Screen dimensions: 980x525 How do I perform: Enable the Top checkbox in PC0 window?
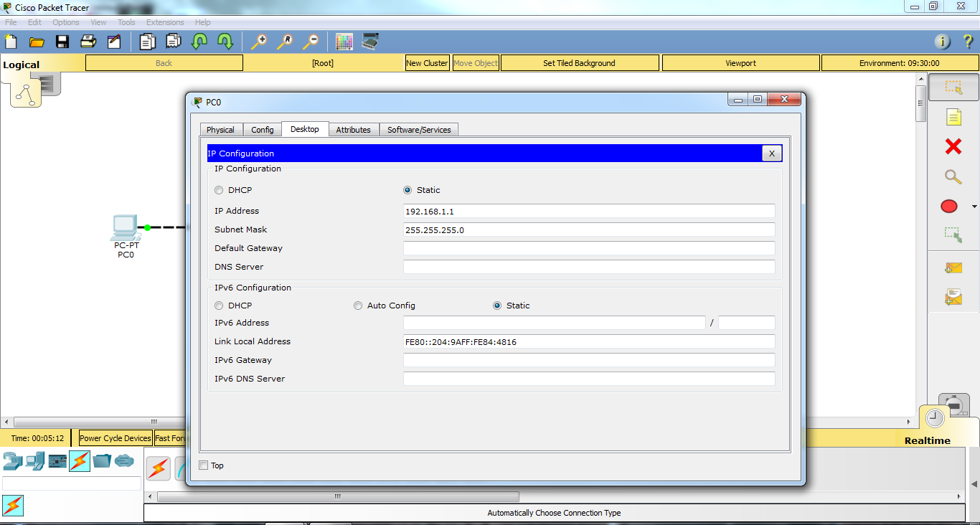point(203,465)
